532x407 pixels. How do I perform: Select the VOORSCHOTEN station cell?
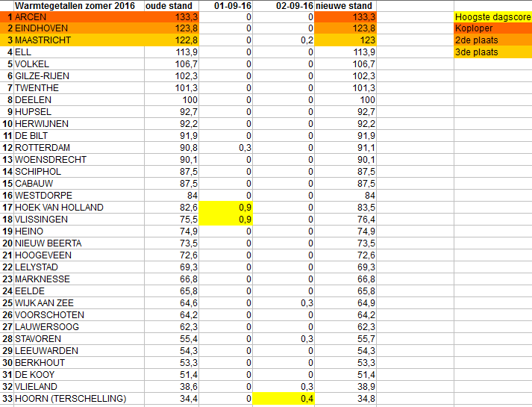click(x=79, y=315)
